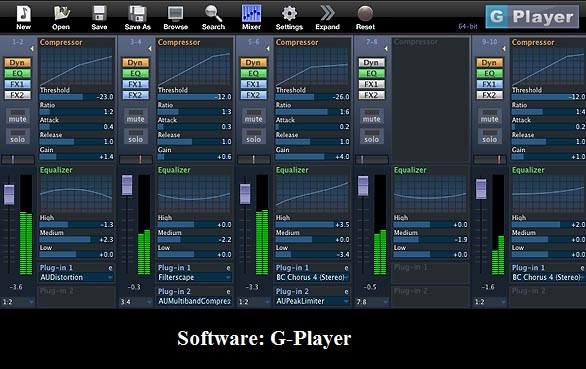Viewport: 586px width, 369px height.
Task: Collapse channel 7-8 strip arrow
Action: (386, 49)
